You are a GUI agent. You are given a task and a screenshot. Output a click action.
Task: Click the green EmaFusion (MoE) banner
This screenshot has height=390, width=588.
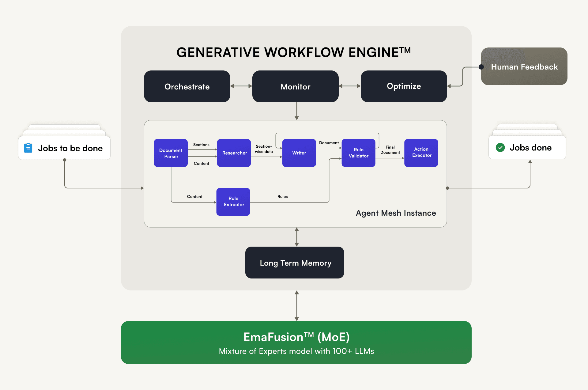[x=296, y=343]
